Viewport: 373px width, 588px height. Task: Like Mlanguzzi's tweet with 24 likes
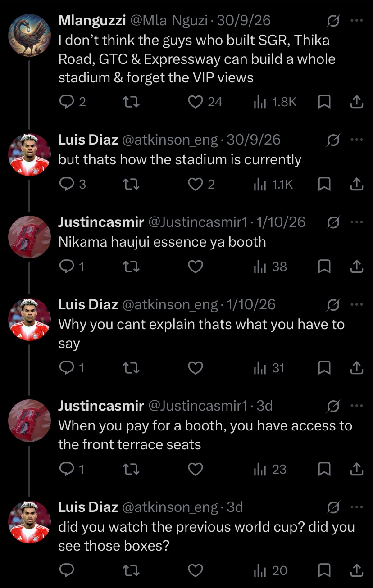tap(205, 102)
